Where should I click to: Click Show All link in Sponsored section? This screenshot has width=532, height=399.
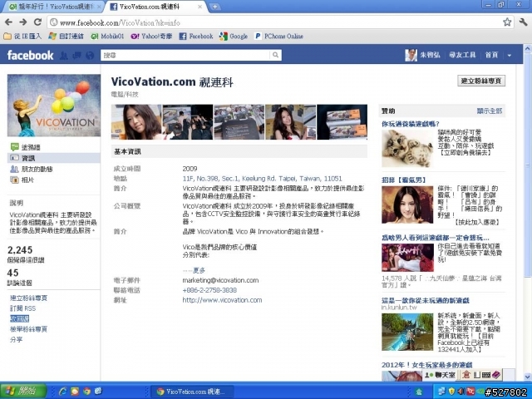click(490, 111)
